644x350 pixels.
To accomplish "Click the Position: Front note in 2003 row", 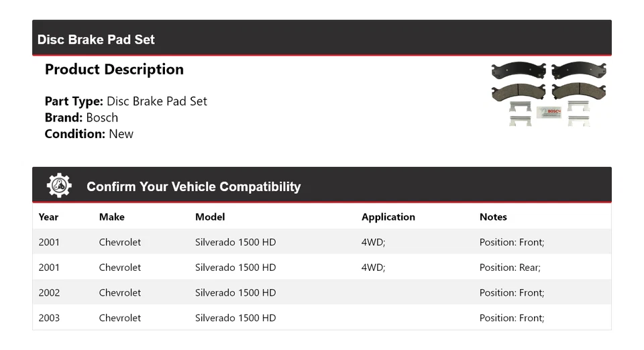I will pyautogui.click(x=512, y=318).
